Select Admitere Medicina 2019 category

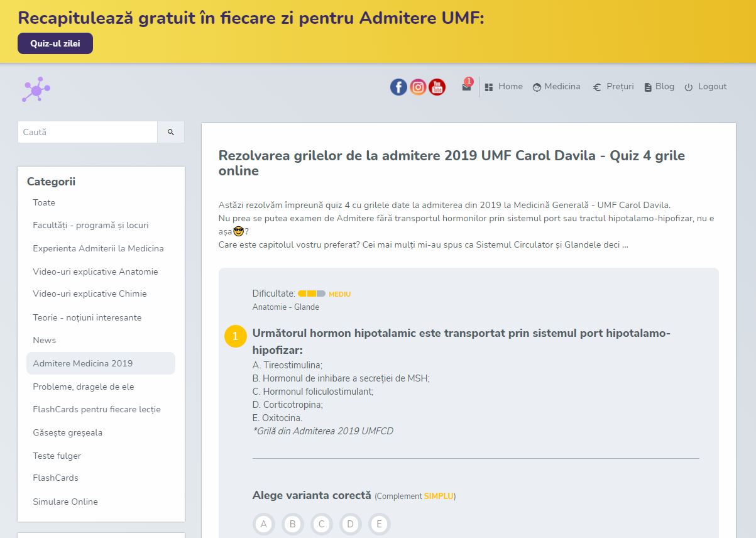point(101,363)
